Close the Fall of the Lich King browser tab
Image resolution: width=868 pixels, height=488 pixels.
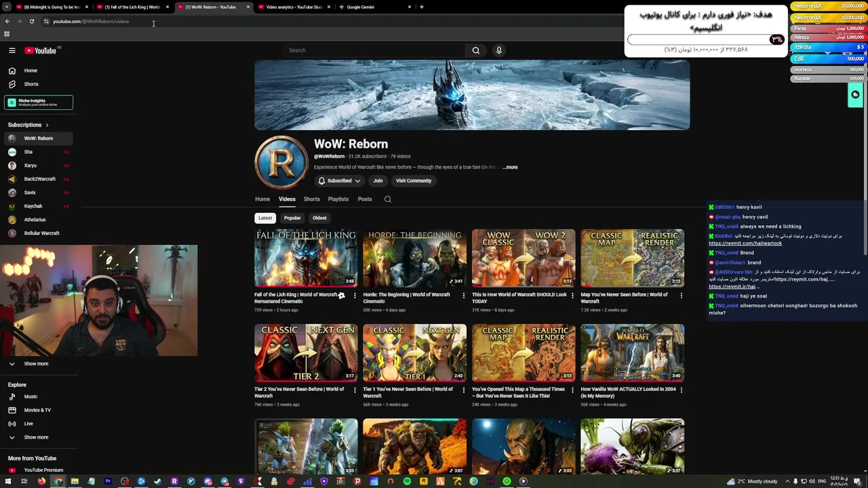click(167, 7)
